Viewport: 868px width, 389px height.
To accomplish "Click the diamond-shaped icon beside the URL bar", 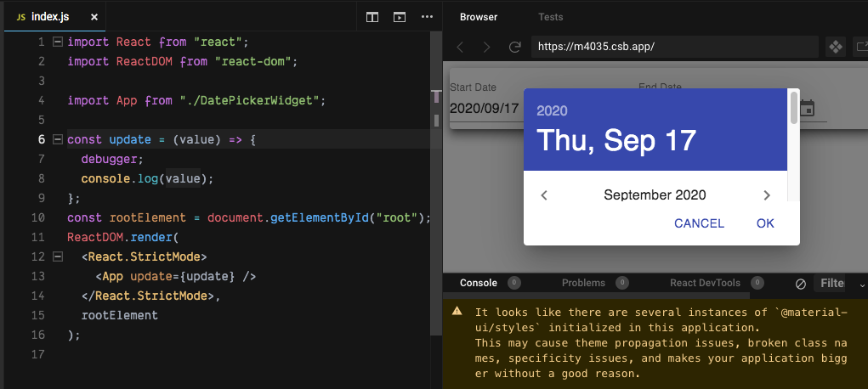I will pos(835,47).
